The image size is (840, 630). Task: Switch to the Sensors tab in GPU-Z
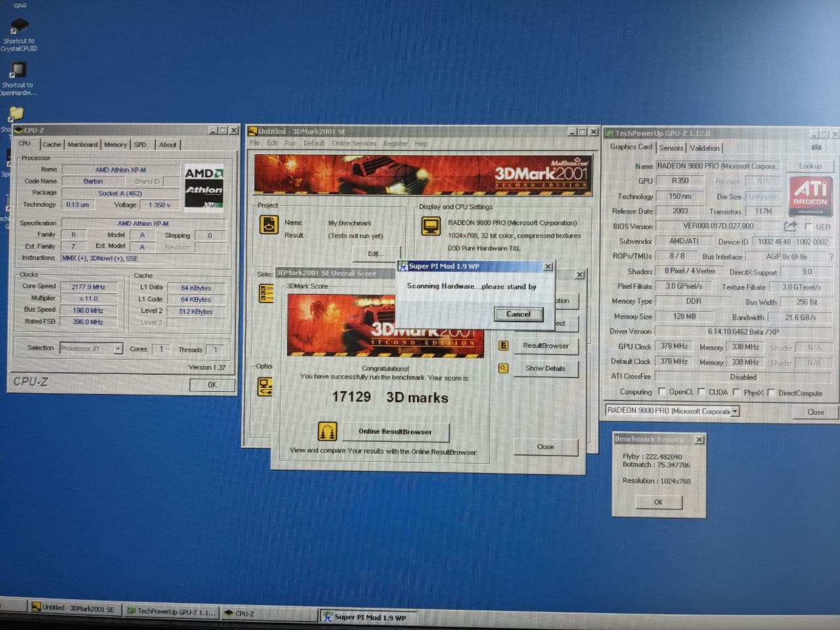tap(671, 148)
